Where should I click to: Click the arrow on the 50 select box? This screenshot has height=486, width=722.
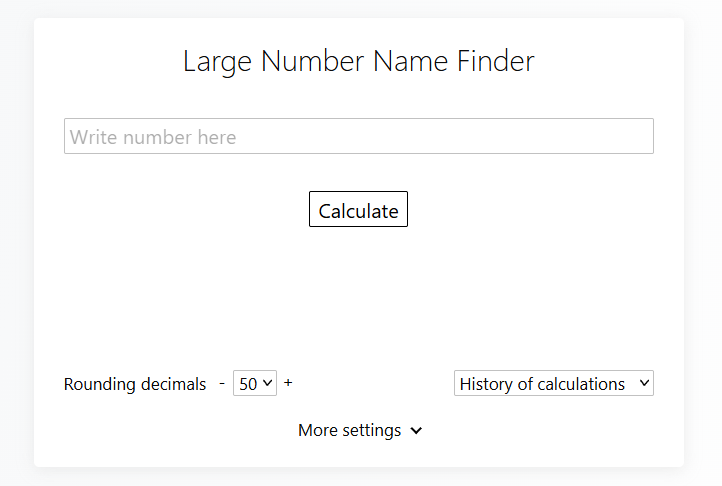[x=268, y=384]
